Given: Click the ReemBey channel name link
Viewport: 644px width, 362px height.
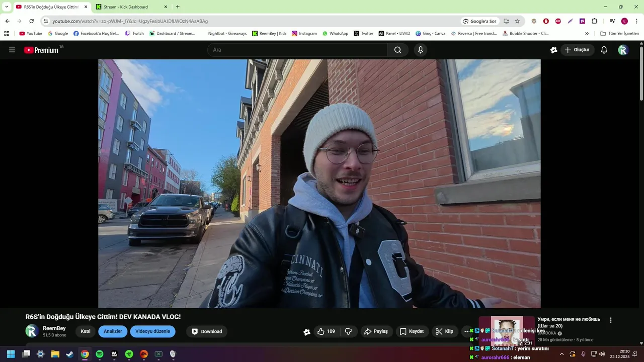Looking at the screenshot, I should pos(54,328).
